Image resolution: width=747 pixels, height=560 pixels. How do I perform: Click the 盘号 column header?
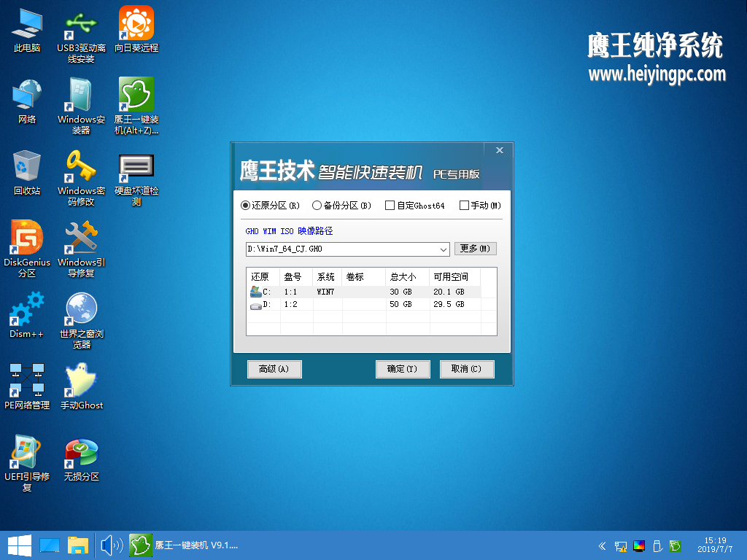pyautogui.click(x=296, y=276)
